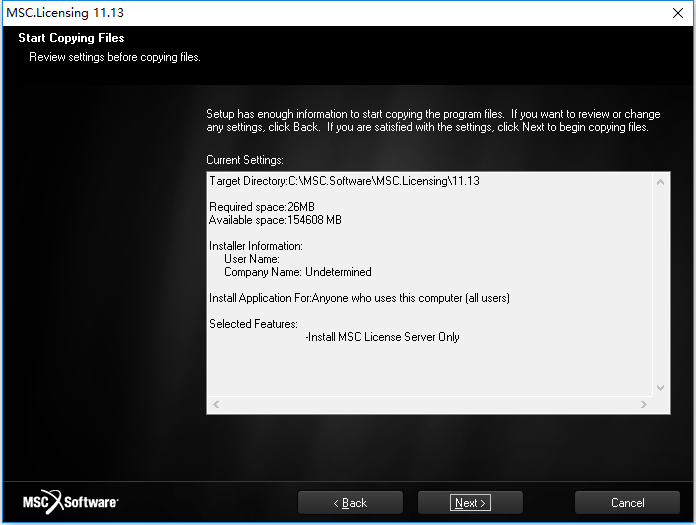The height and width of the screenshot is (525, 696).
Task: Click the Next button to begin copying
Action: click(x=470, y=502)
